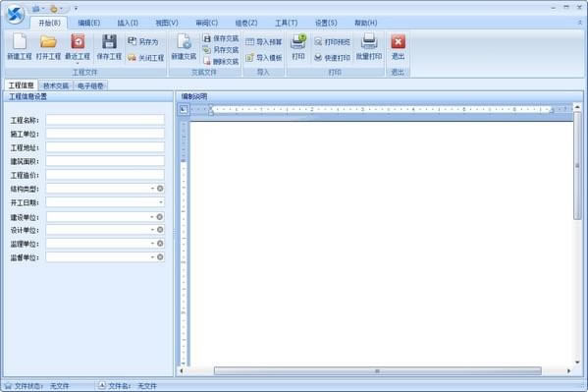The image size is (588, 392).
Task: Select 打印预览 print preview
Action: point(332,41)
